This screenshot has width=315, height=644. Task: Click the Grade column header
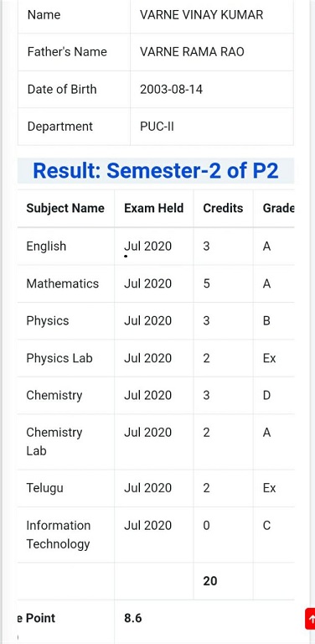pyautogui.click(x=278, y=208)
